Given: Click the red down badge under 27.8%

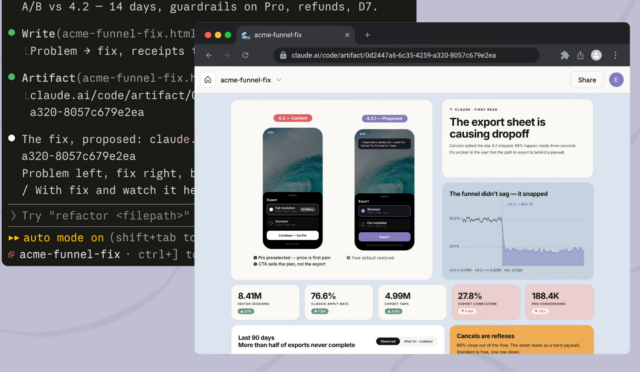Looking at the screenshot, I should (x=467, y=311).
